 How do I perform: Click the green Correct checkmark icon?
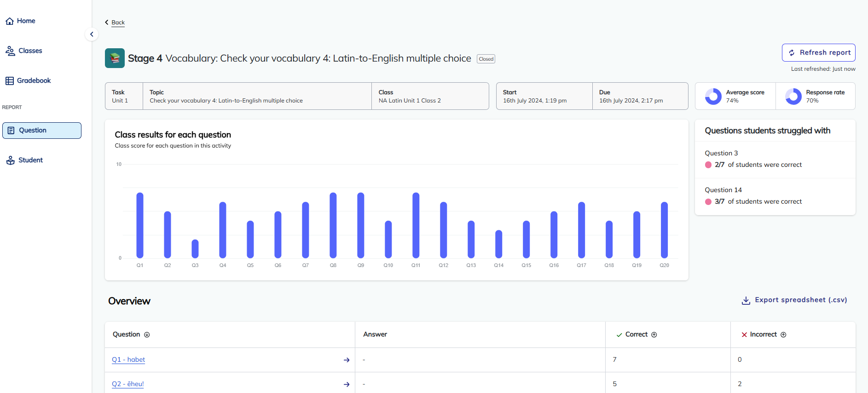pos(619,335)
